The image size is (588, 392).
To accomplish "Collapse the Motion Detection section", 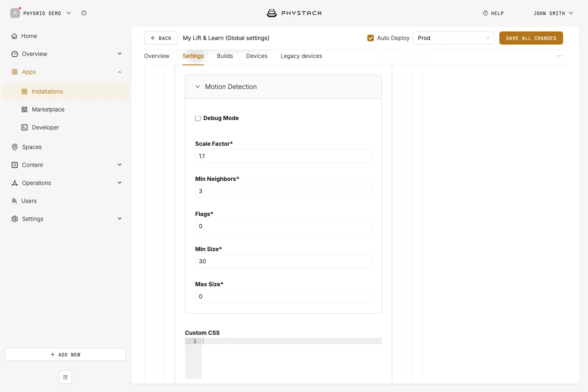I will [198, 87].
